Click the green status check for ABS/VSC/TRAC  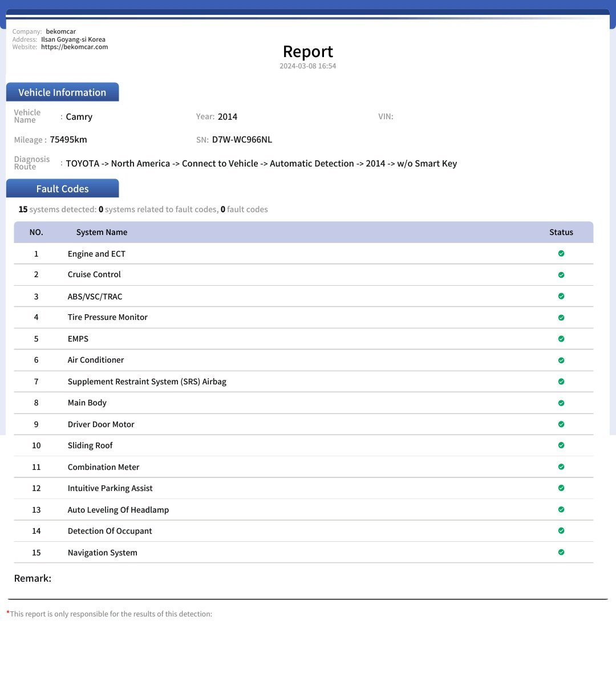(x=561, y=296)
